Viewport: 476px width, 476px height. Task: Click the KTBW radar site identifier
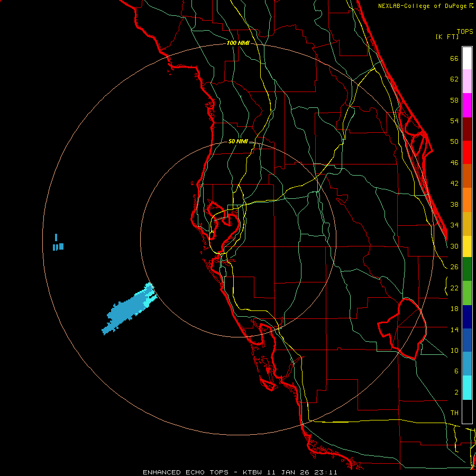tap(253, 472)
